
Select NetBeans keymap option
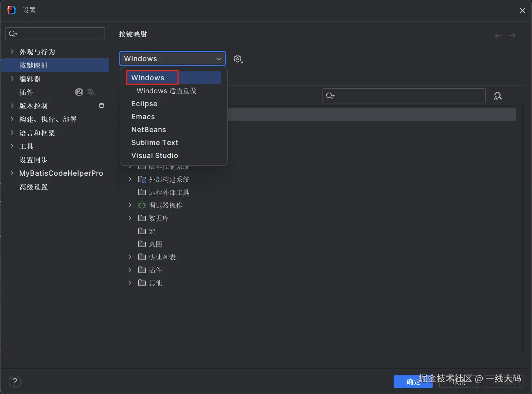click(173, 130)
